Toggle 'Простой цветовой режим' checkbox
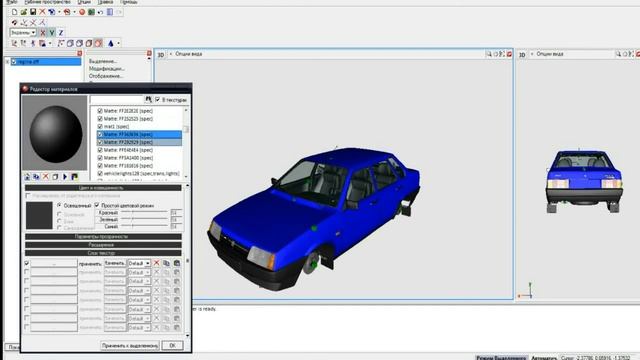 (97, 205)
